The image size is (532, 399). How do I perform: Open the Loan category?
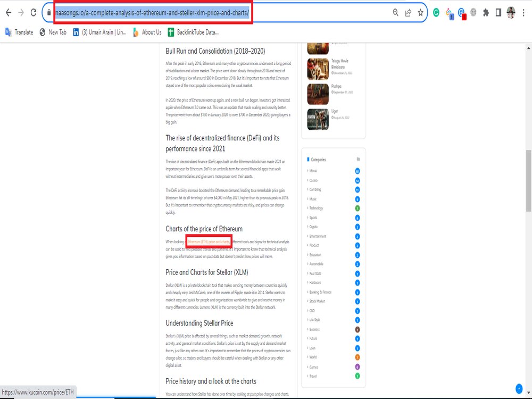tap(312, 348)
